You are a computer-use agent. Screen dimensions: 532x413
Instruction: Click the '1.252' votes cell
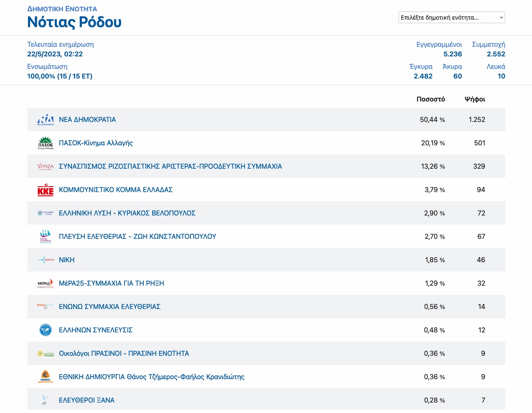[x=477, y=119]
